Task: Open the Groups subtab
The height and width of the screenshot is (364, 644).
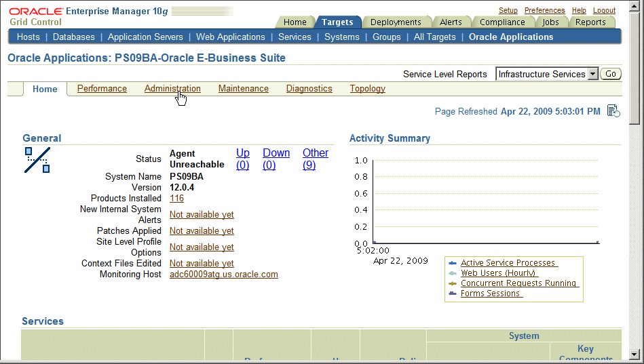Action: [x=387, y=37]
